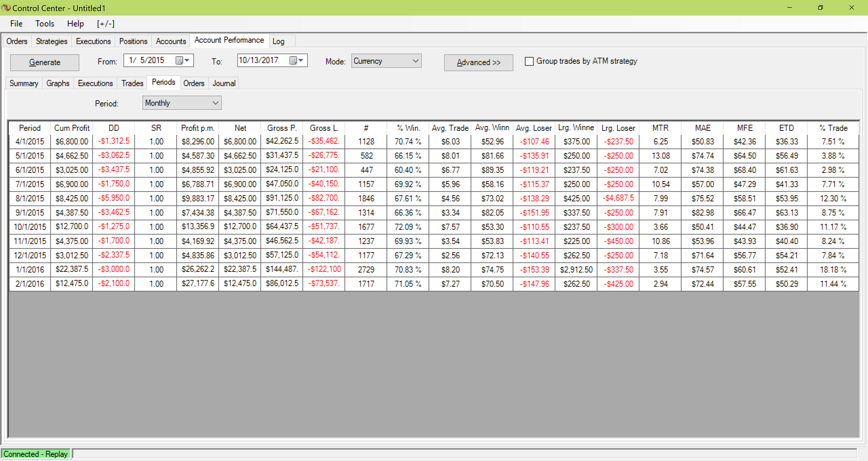Click the $22,387.5 Cum Profit cell
The width and height of the screenshot is (868, 461).
[x=72, y=270]
